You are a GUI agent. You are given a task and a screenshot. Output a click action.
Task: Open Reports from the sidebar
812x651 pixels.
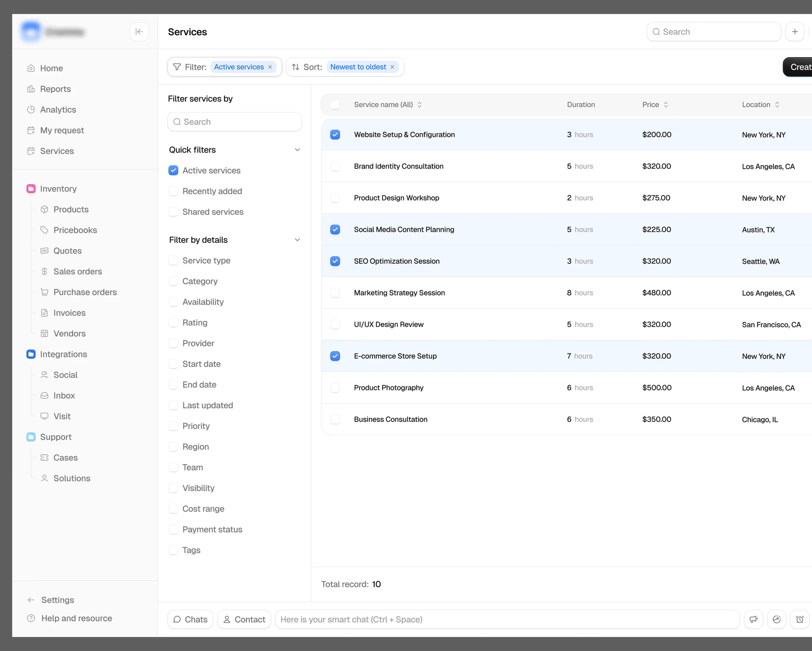tap(49, 89)
